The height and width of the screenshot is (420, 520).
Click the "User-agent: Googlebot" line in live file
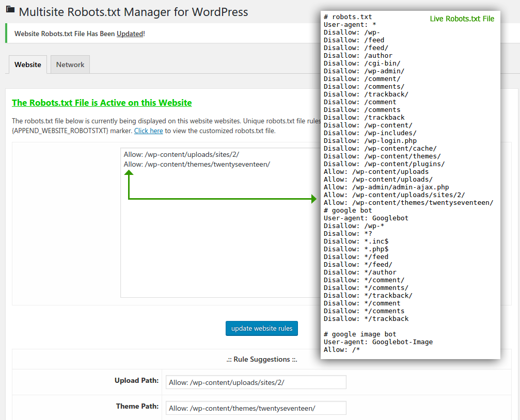(x=366, y=218)
